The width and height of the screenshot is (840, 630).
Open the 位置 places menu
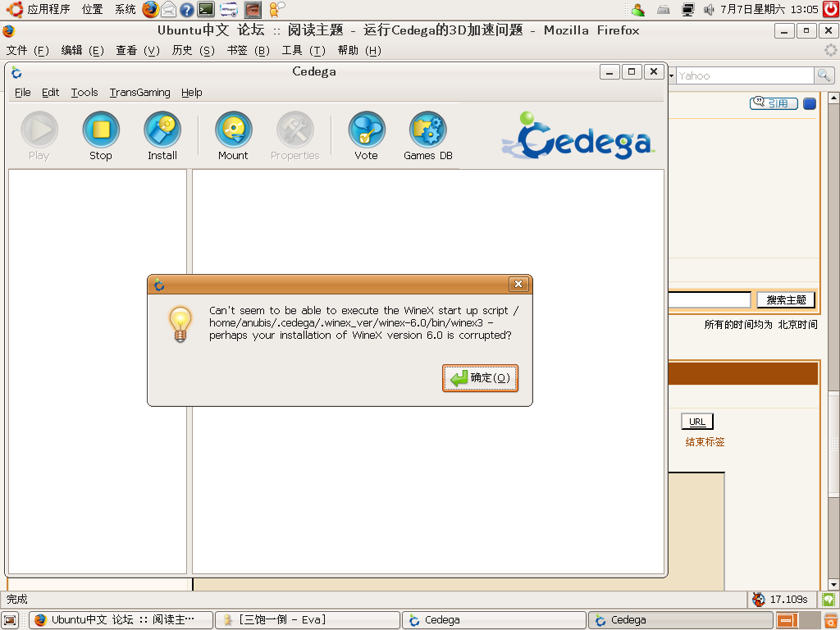(92, 9)
